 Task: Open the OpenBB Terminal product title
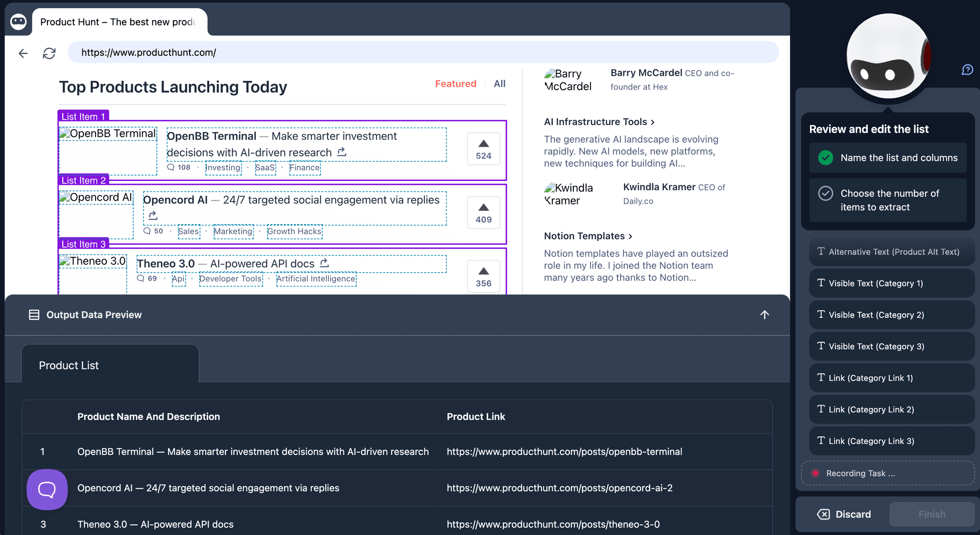pyautogui.click(x=211, y=136)
